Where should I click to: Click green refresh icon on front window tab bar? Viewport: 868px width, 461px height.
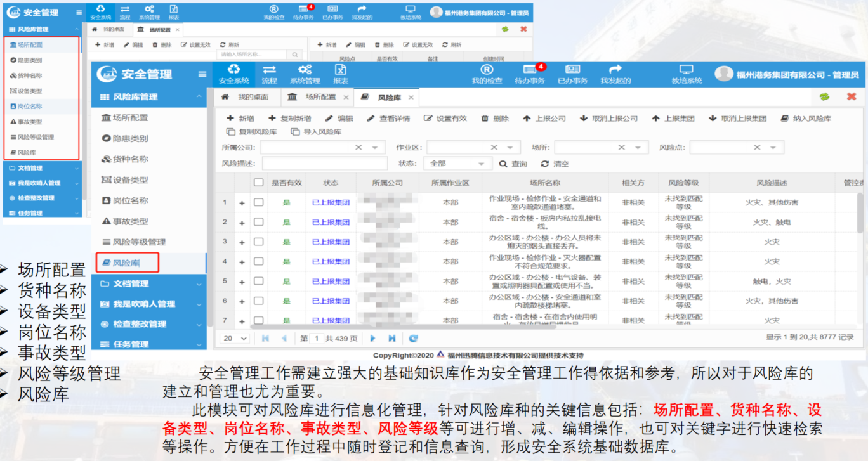click(825, 97)
